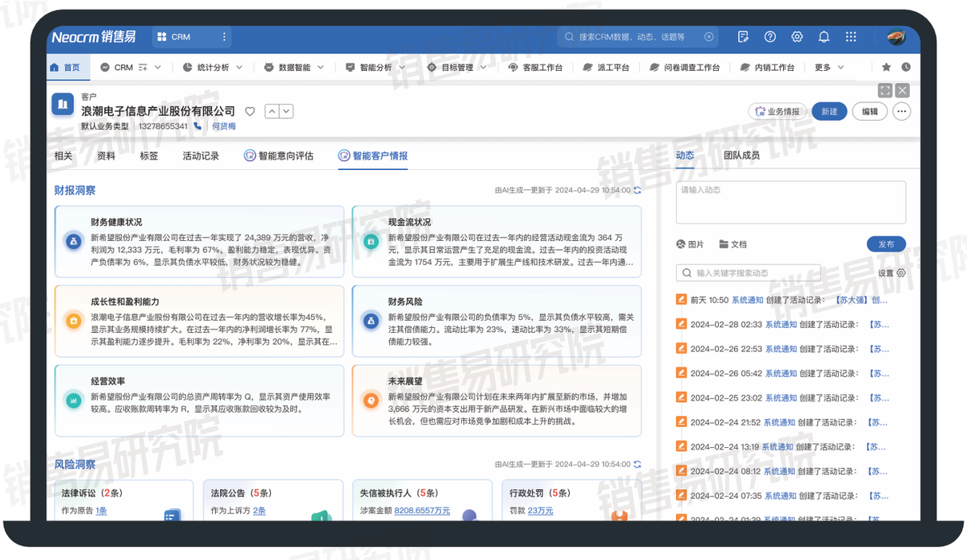Click the 编辑 button
The width and height of the screenshot is (967, 560).
[870, 111]
